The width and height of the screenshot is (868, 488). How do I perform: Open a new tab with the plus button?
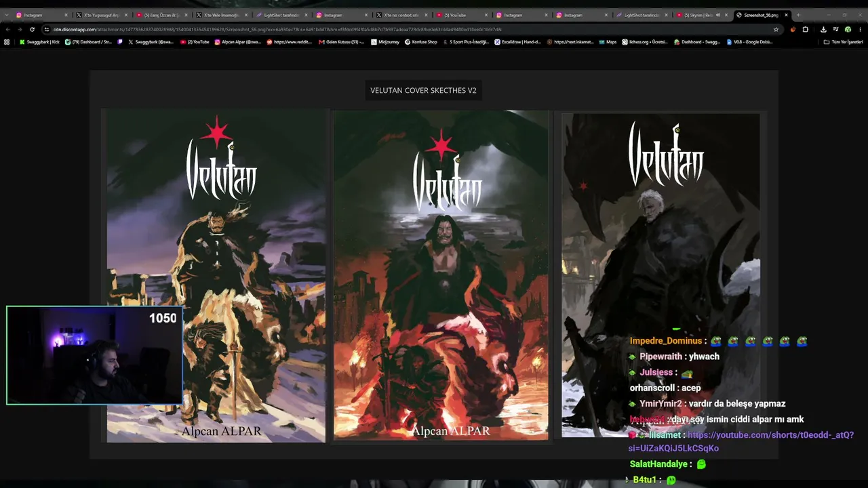(797, 15)
